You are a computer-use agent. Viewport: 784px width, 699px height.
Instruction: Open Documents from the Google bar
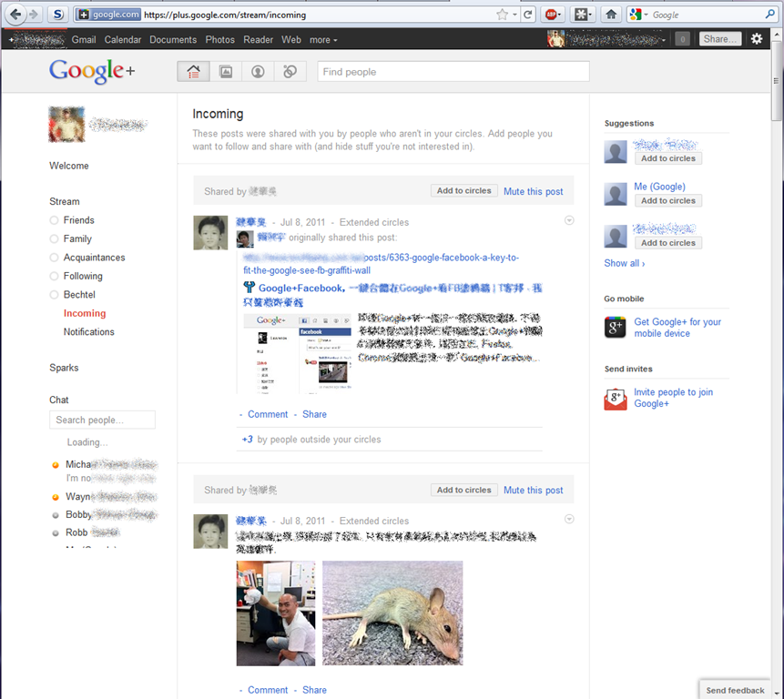173,39
